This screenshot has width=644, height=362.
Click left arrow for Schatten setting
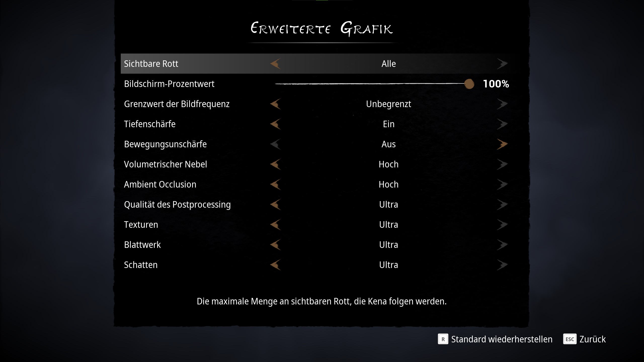point(275,265)
